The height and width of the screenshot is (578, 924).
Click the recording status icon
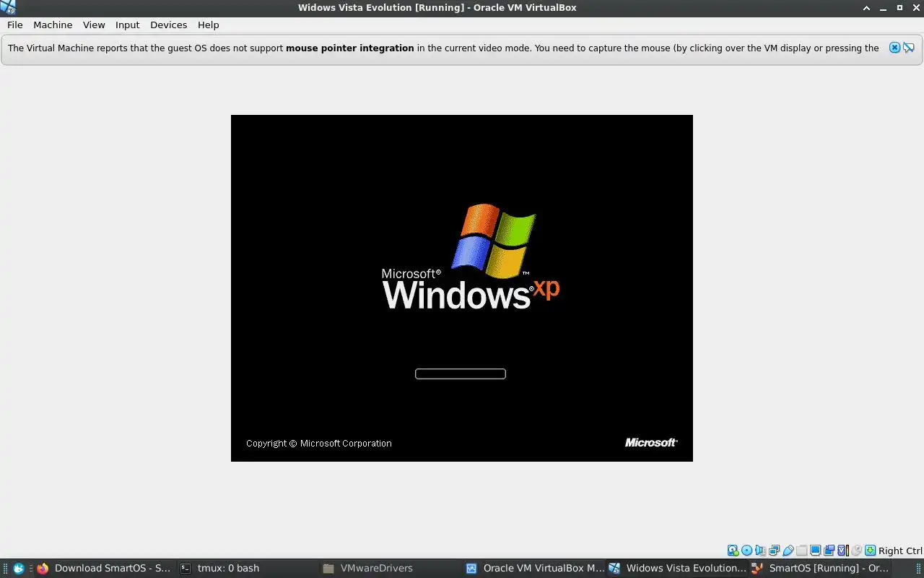click(829, 551)
